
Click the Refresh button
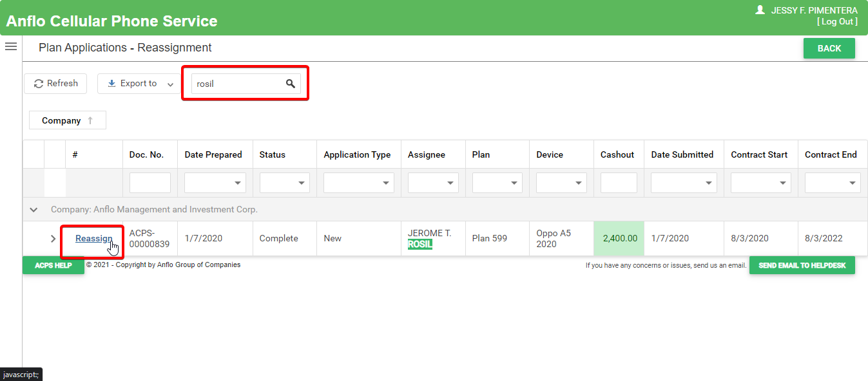[55, 84]
